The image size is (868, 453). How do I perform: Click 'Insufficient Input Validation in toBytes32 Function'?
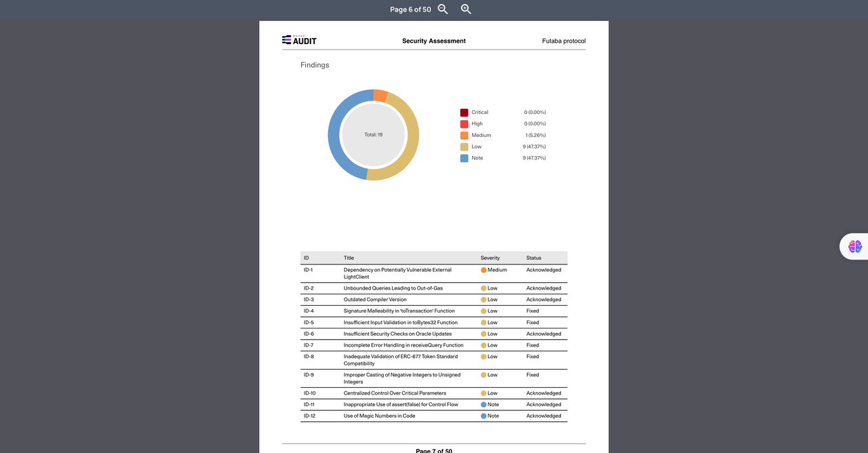[401, 323]
